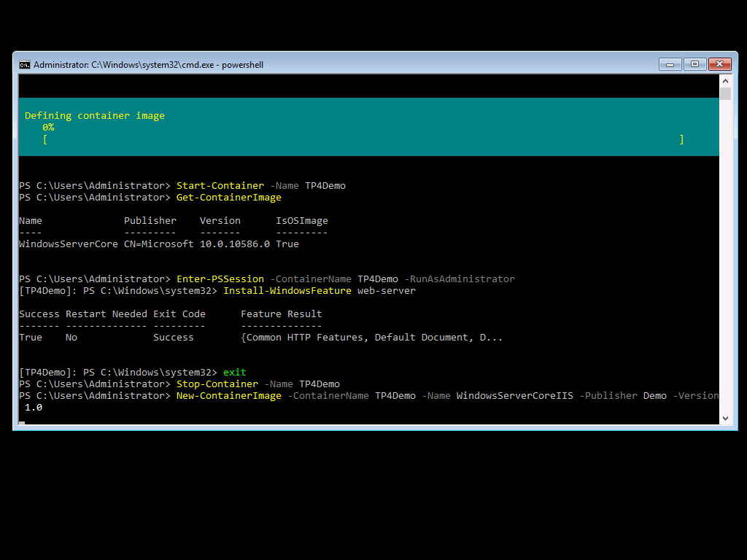Screen dimensions: 747x560
Task: Click the scrollbar up arrow
Action: pyautogui.click(x=726, y=81)
